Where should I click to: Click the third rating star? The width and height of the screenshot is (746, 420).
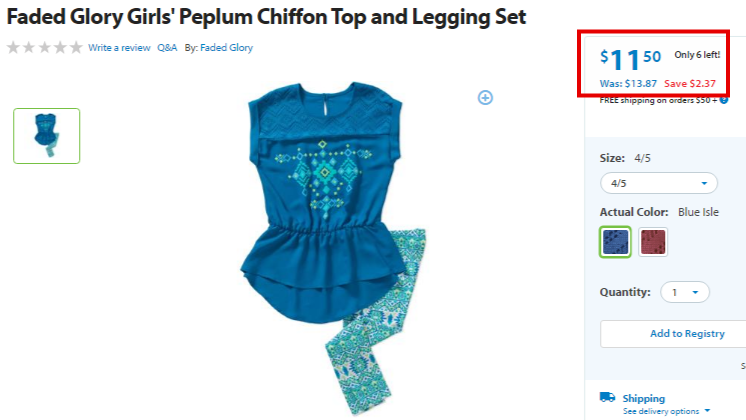click(x=45, y=48)
